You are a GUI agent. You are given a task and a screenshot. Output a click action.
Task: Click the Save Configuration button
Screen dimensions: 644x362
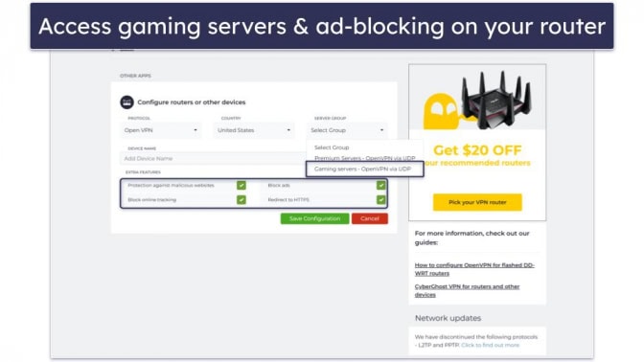coord(314,218)
